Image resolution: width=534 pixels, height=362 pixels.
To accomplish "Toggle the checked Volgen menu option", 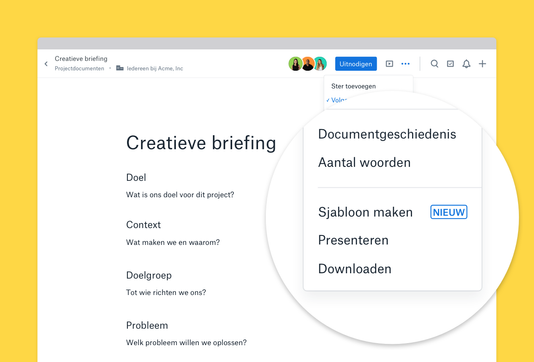I will pos(336,100).
